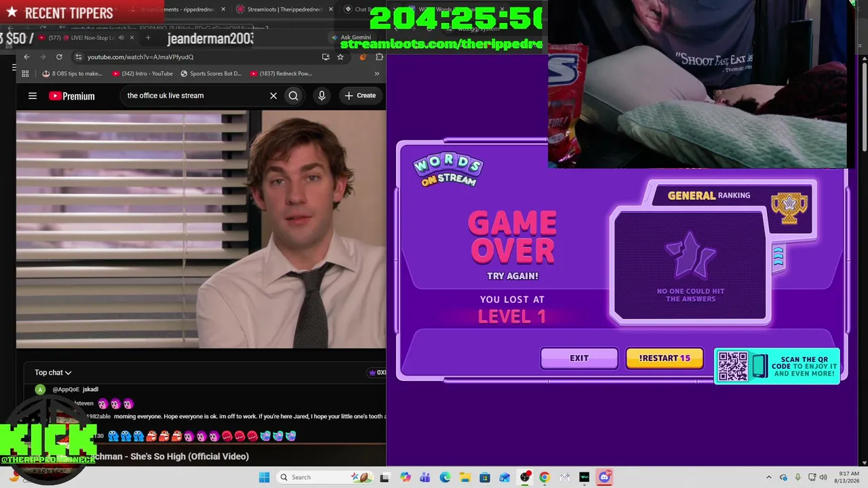Start voice search with the microphone
The width and height of the screenshot is (868, 488).
tap(321, 96)
